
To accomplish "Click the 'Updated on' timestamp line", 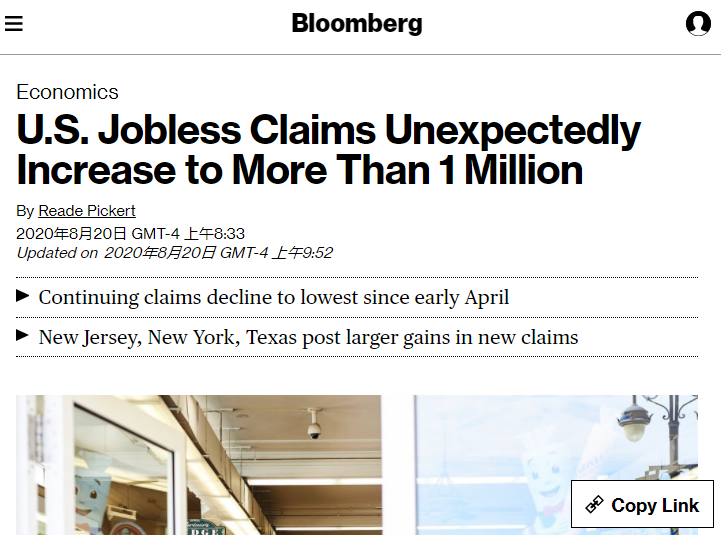I will click(175, 253).
